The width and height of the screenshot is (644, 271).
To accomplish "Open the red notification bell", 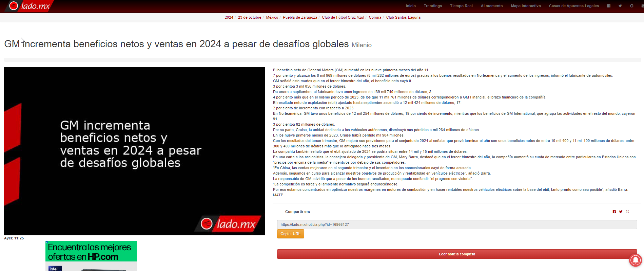I will click(x=636, y=260).
